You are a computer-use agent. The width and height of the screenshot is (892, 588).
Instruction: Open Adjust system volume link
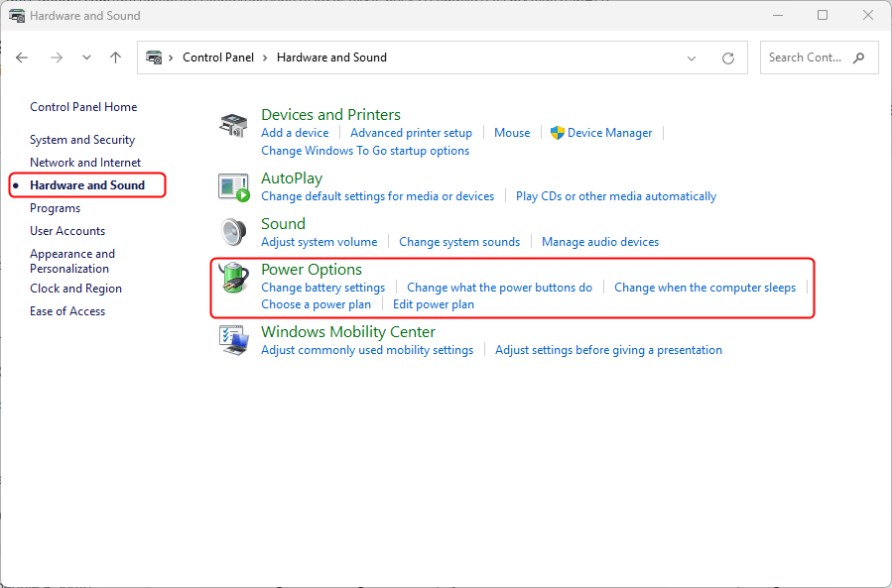(x=319, y=242)
